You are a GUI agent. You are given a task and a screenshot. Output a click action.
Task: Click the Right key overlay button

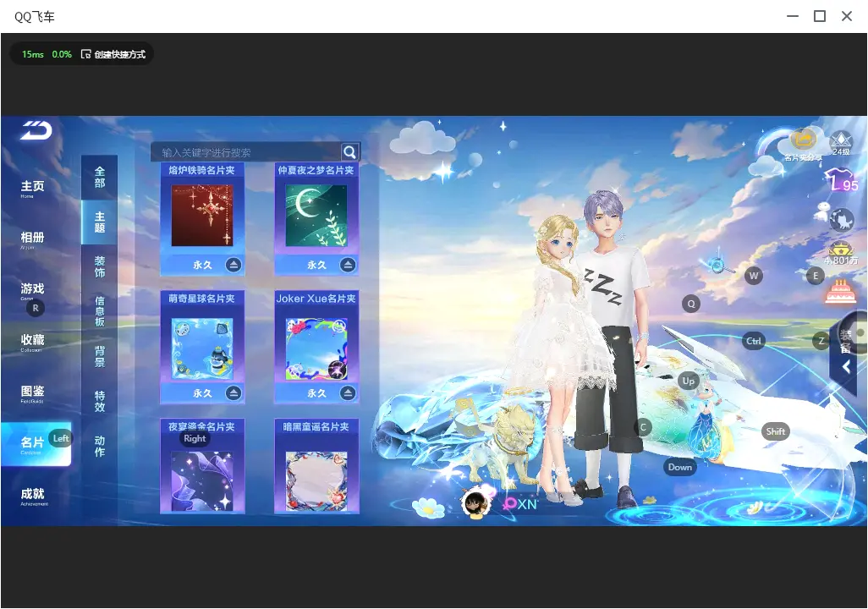(x=195, y=438)
